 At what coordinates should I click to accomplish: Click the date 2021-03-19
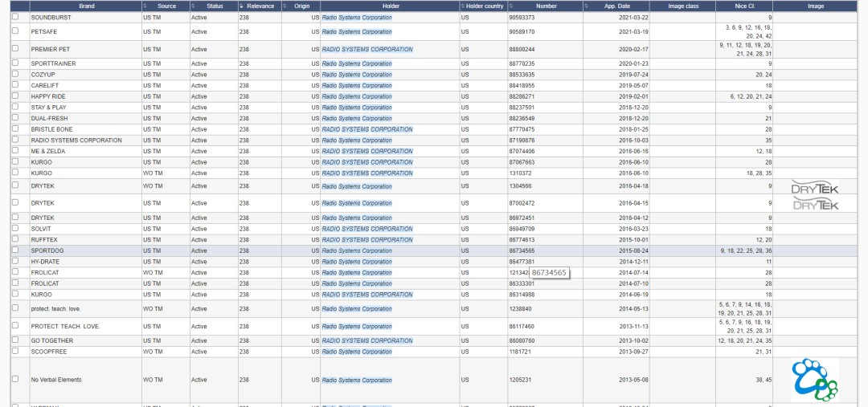click(x=633, y=31)
